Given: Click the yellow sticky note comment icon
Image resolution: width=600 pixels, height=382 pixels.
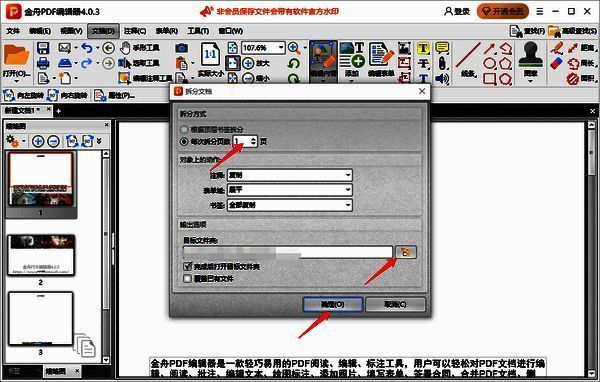Looking at the screenshot, I should coord(442,48).
